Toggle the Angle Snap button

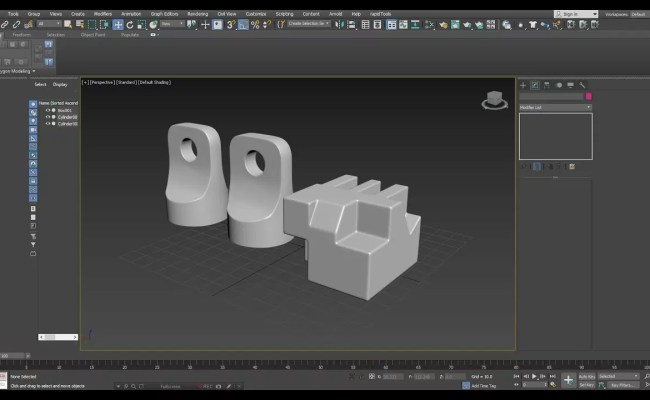point(243,25)
